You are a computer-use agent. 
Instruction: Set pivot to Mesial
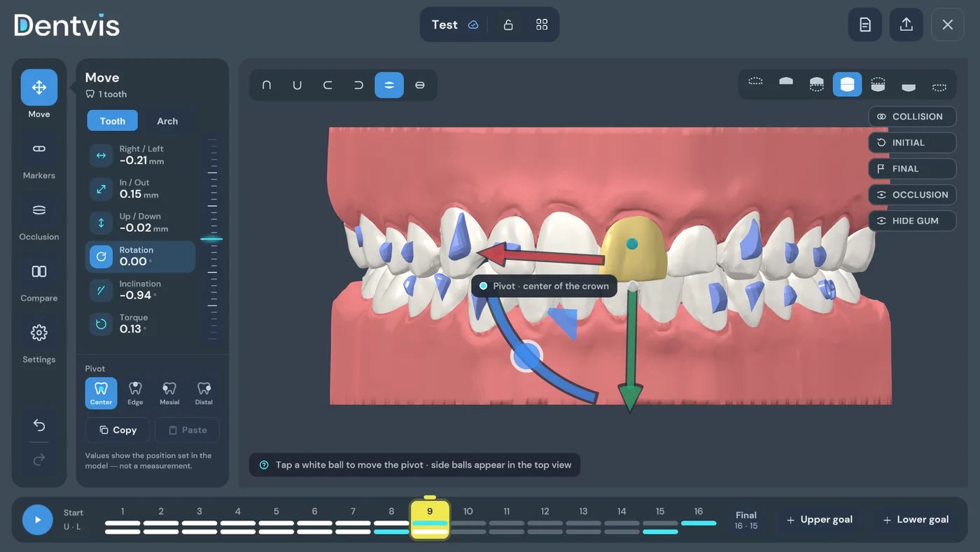pyautogui.click(x=169, y=393)
